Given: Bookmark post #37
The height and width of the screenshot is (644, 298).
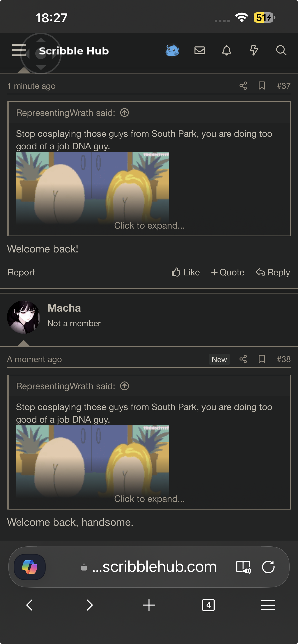Looking at the screenshot, I should [262, 86].
